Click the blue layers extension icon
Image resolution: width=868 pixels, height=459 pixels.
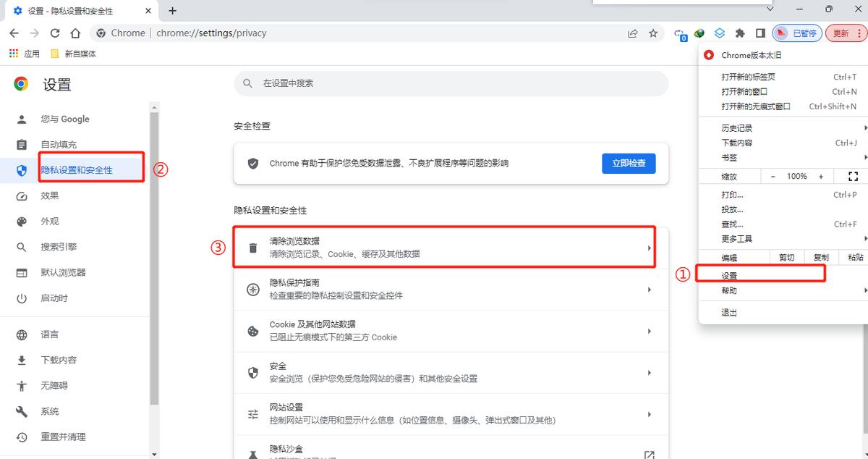pos(719,33)
